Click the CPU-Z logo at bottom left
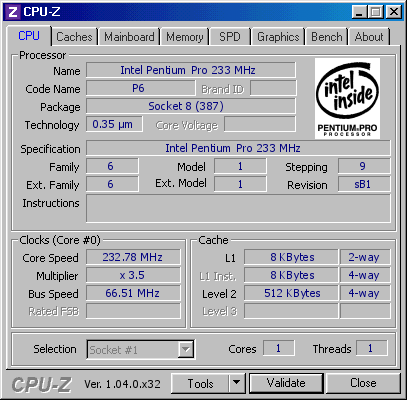The image size is (407, 400). pyautogui.click(x=41, y=384)
